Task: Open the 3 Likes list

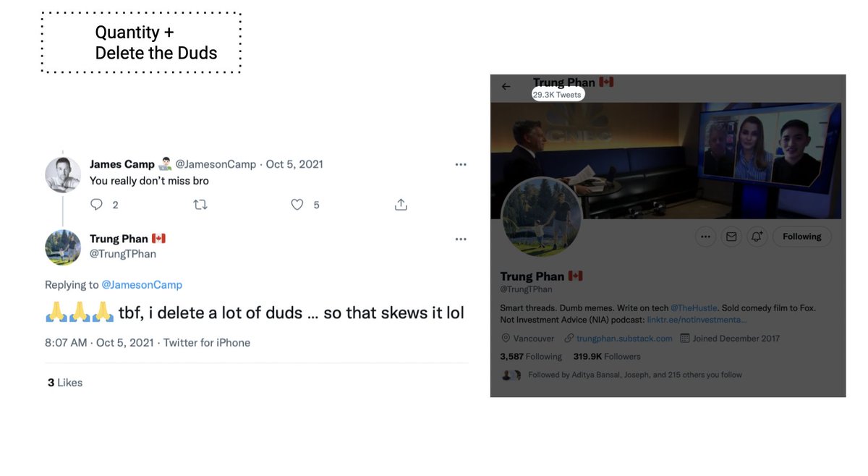Action: (65, 383)
